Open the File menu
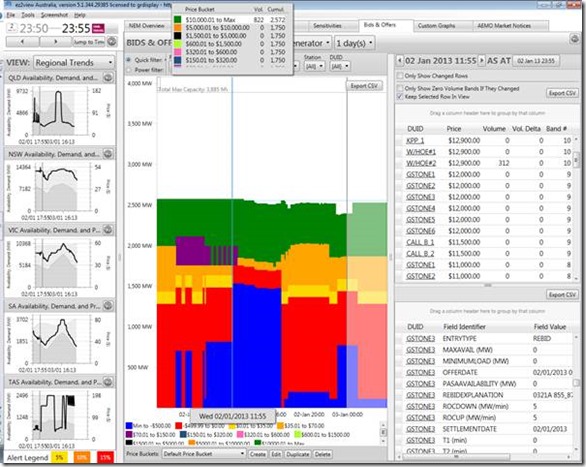 [11, 15]
